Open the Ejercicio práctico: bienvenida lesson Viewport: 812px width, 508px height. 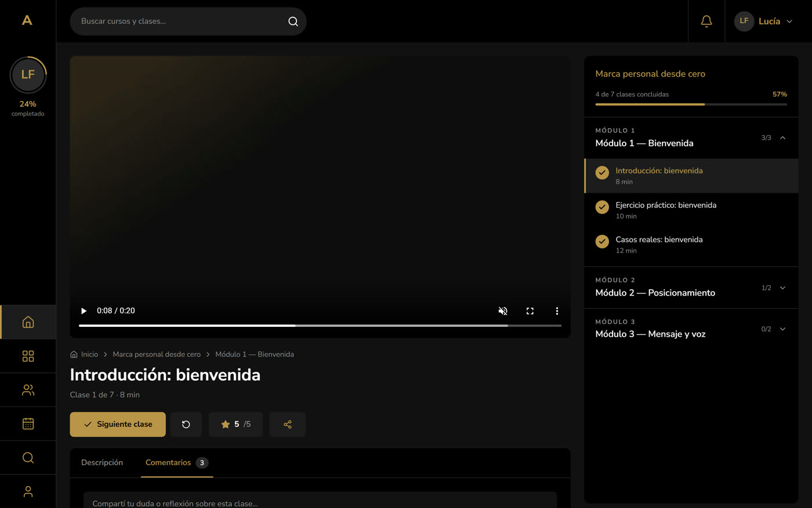[691, 210]
